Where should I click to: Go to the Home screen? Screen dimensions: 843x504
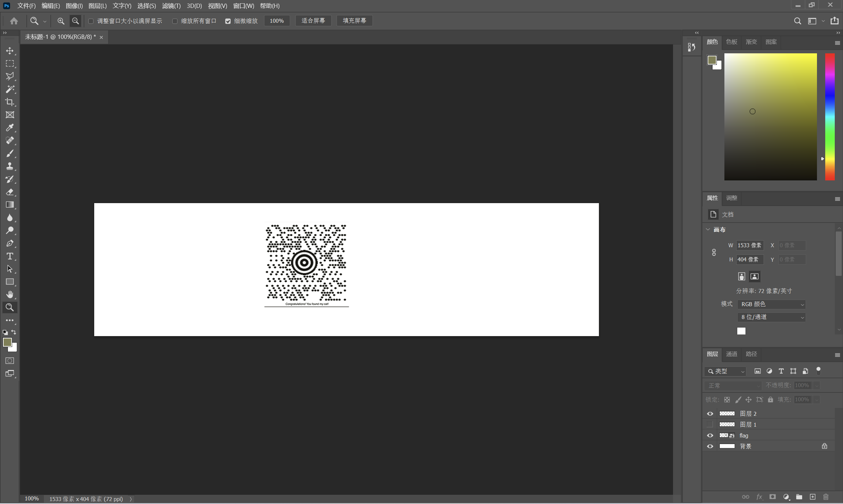pyautogui.click(x=14, y=21)
